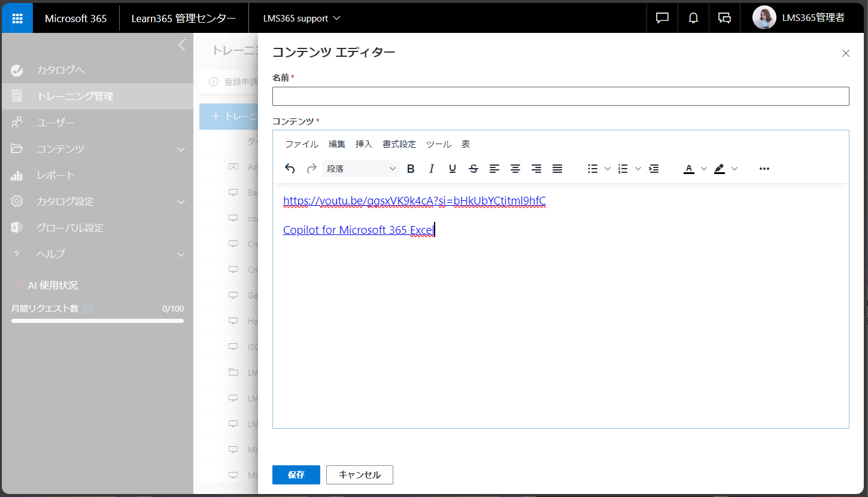Select トレーニング管理 in sidebar

96,96
